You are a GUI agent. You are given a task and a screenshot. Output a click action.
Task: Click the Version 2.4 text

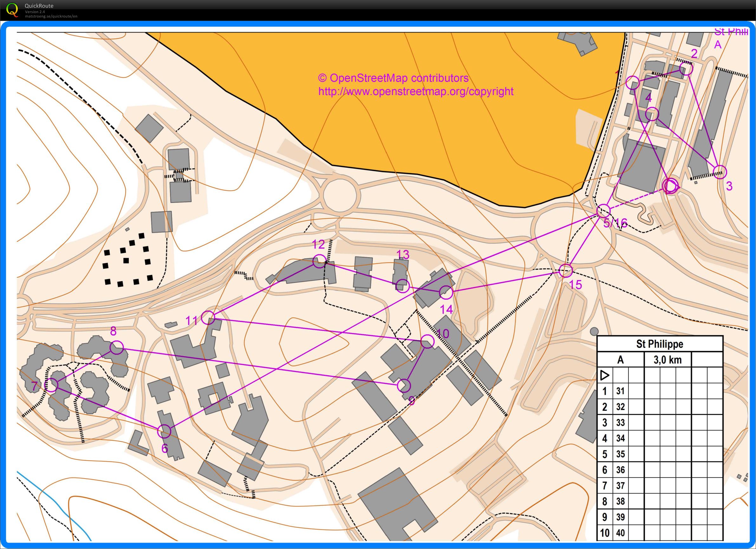35,12
